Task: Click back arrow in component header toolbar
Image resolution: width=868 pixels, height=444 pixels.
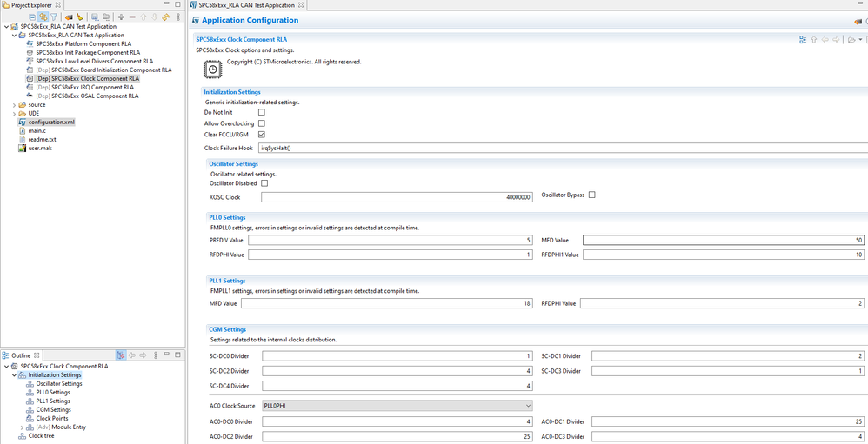Action: [825, 40]
